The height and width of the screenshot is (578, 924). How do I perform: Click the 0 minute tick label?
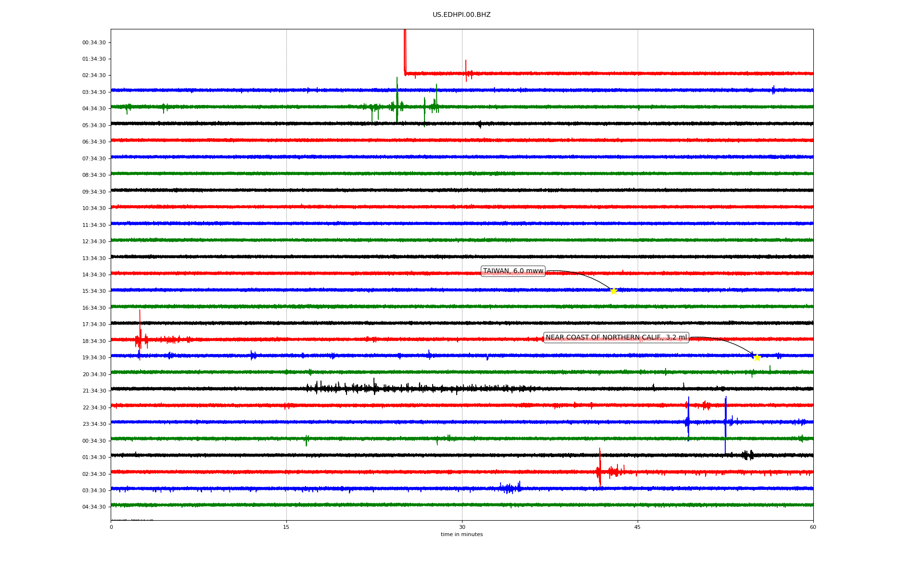tap(111, 527)
